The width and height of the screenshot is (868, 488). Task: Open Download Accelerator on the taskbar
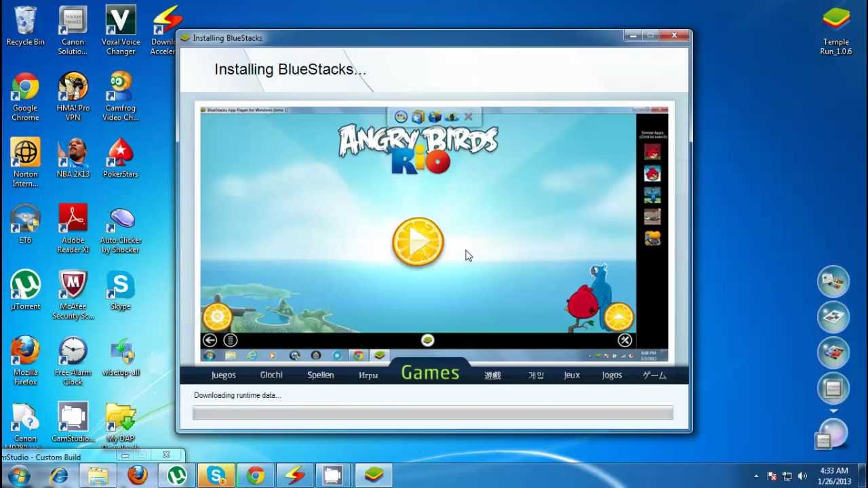click(295, 476)
